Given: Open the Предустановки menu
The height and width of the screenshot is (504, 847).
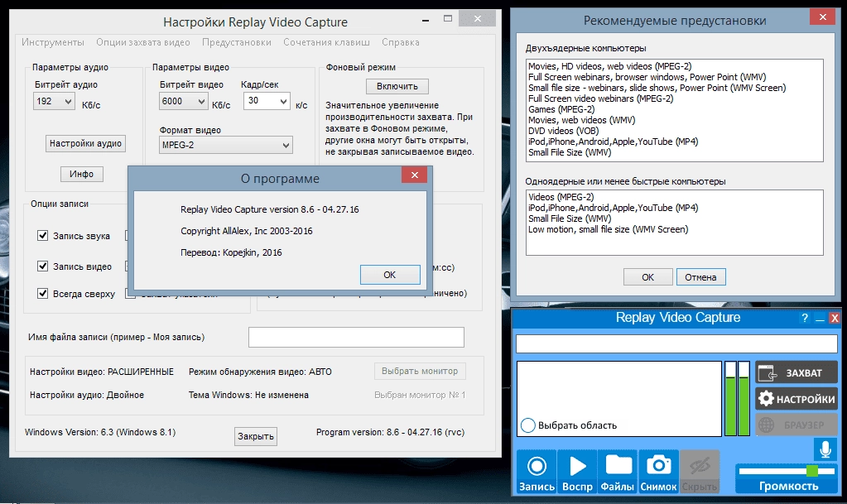Looking at the screenshot, I should pos(237,42).
